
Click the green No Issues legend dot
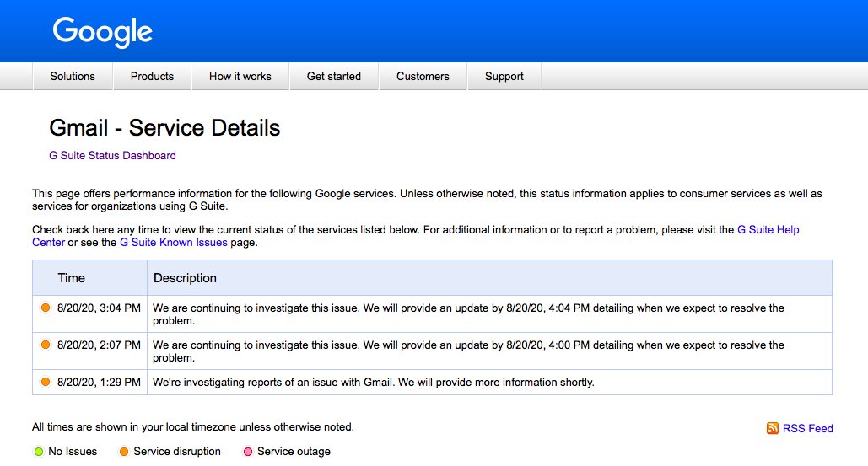pos(38,452)
